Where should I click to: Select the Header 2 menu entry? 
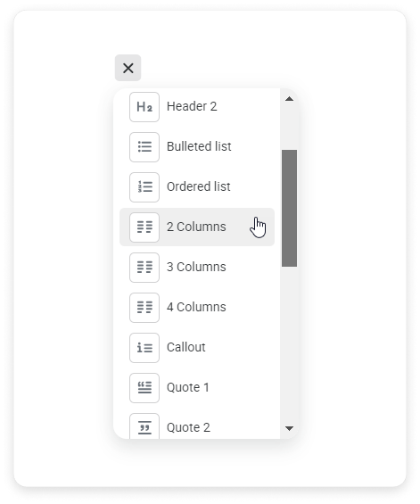[x=197, y=107]
